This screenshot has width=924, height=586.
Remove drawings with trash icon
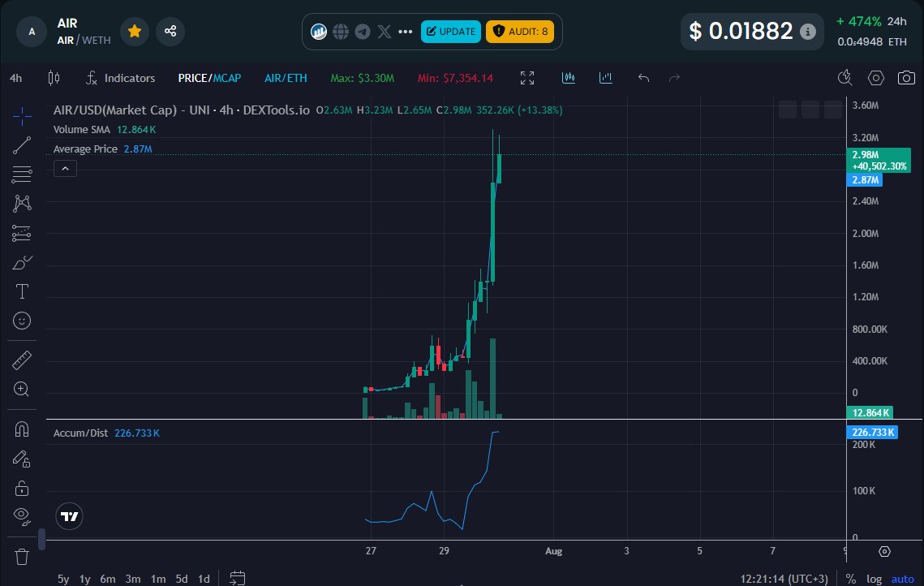click(22, 557)
